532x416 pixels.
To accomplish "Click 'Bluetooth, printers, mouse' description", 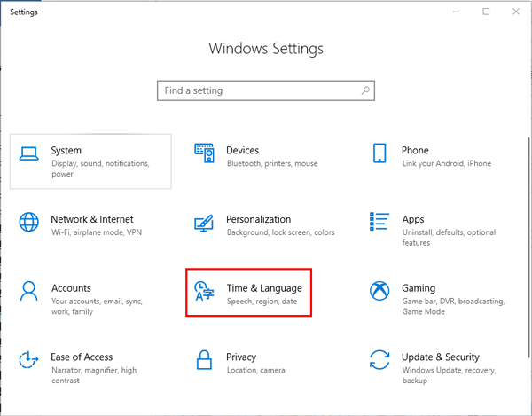I will [272, 163].
